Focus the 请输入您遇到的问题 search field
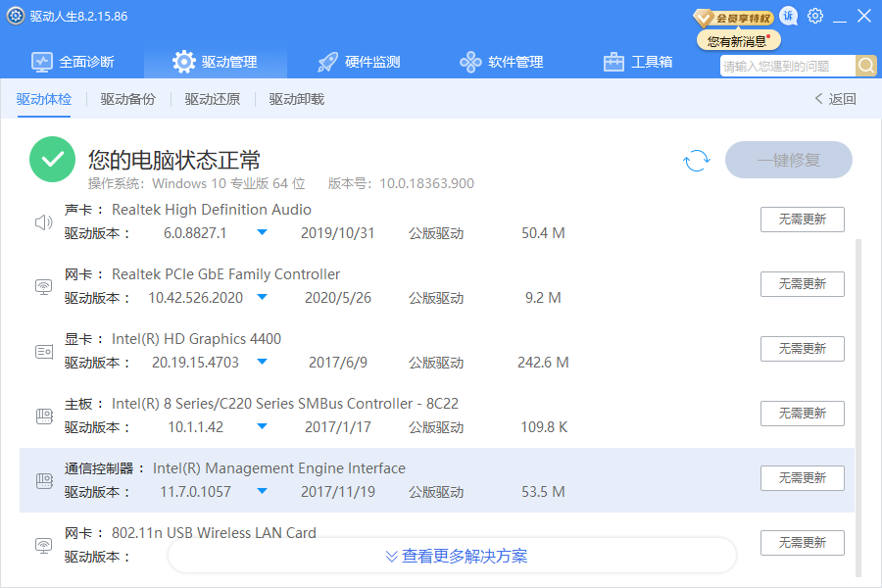The image size is (882, 588). pos(788,66)
